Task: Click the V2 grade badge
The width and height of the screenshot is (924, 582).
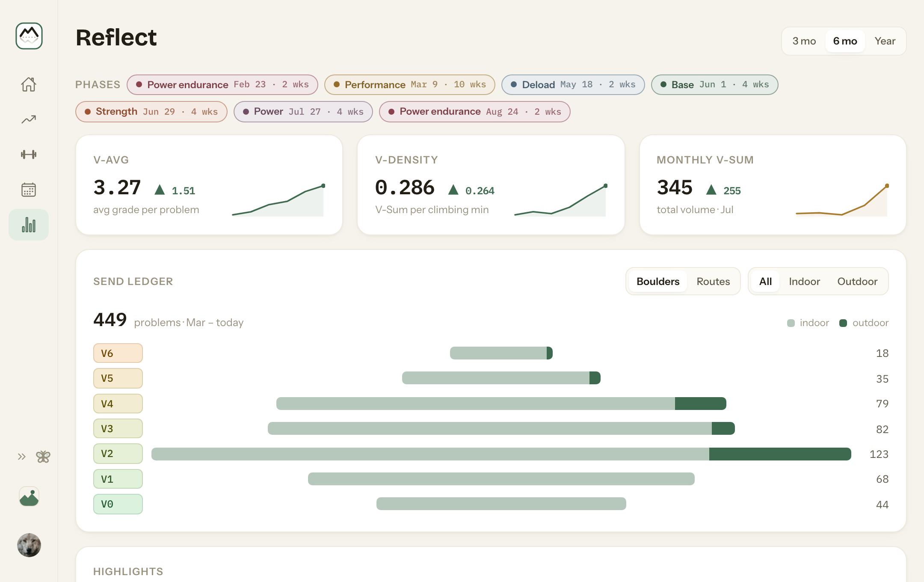Action: click(x=118, y=454)
